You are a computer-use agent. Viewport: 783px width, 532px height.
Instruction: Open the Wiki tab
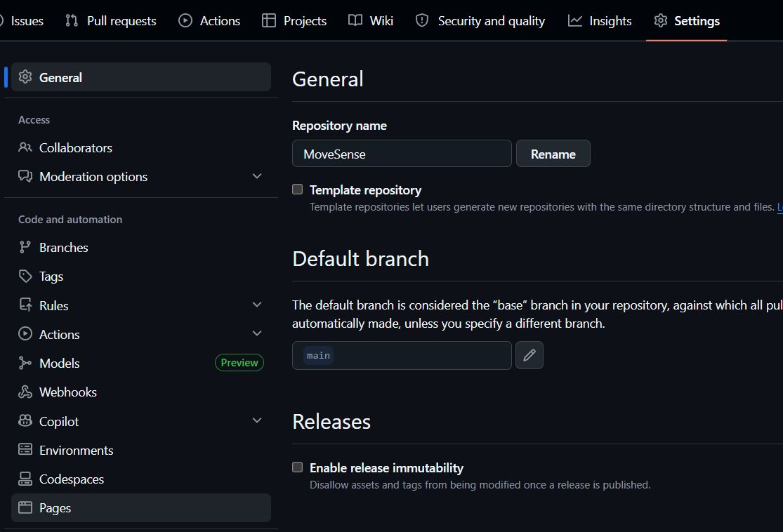pos(371,20)
